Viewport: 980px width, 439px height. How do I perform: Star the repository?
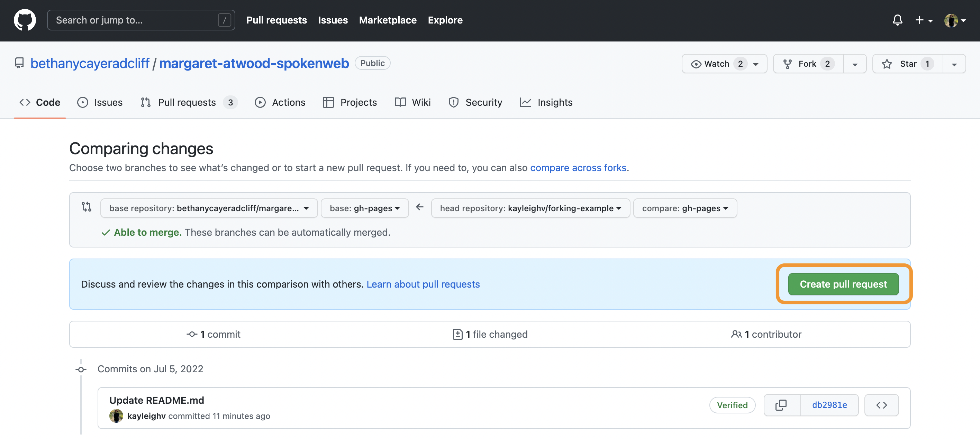tap(908, 64)
